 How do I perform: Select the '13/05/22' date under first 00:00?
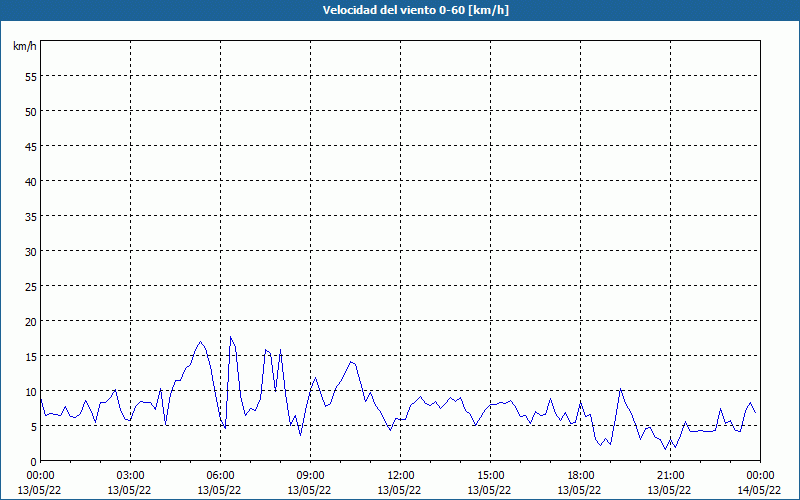[39, 490]
